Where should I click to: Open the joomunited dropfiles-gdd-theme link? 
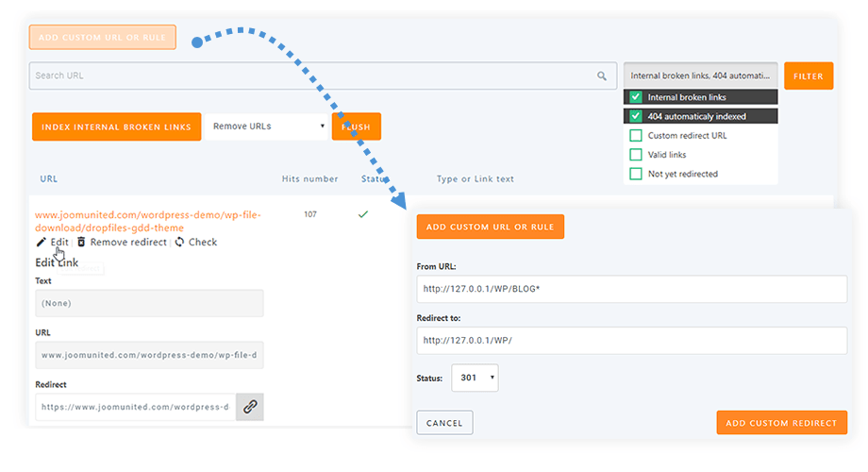click(145, 221)
